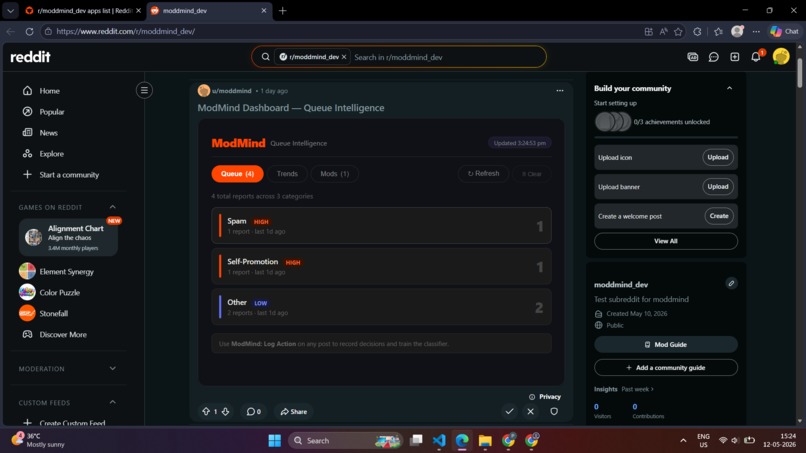Downvote the ModMind Dashboard post
The width and height of the screenshot is (806, 453).
tap(225, 411)
